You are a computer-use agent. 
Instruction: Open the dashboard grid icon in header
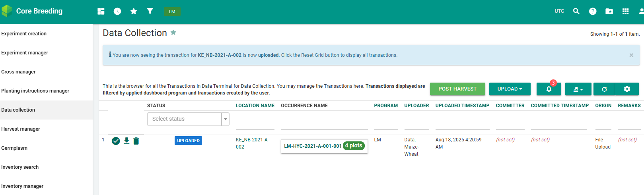(101, 12)
